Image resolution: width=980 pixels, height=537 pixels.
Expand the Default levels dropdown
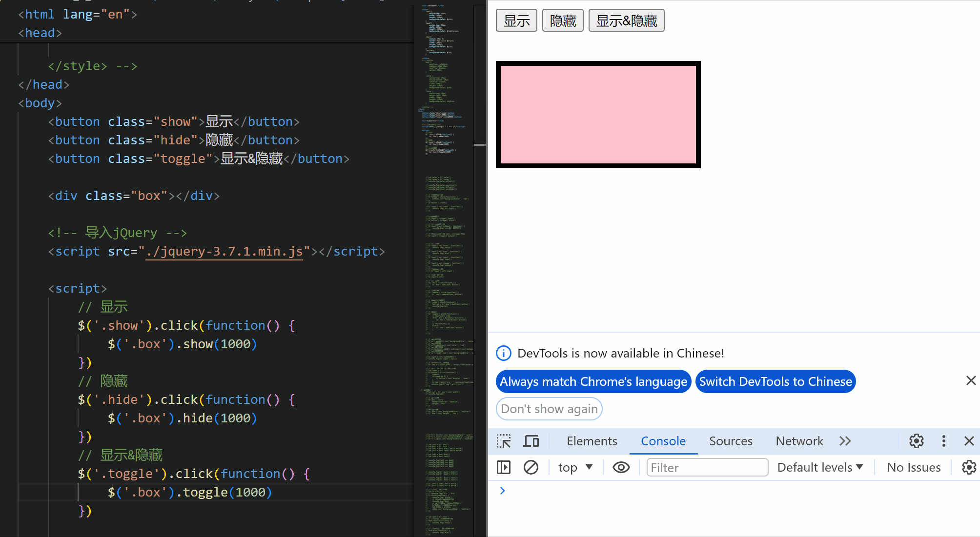tap(820, 468)
